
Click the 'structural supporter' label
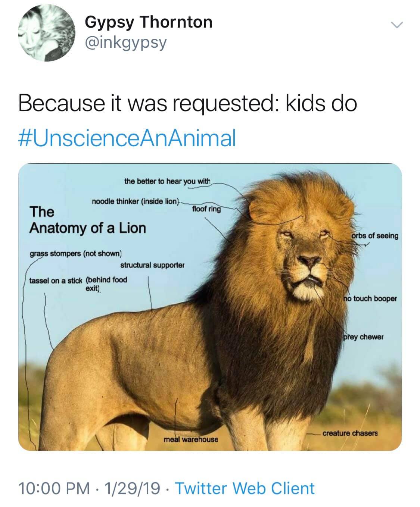(x=152, y=265)
